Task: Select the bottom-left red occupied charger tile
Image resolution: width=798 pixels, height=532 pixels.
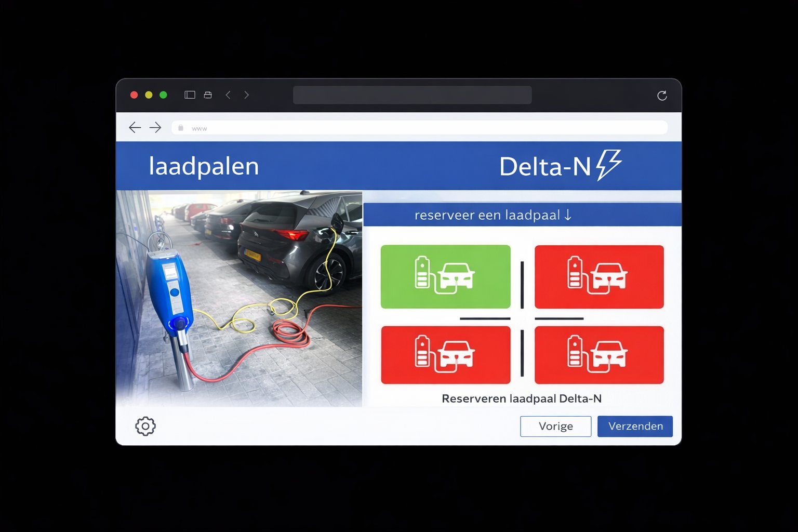Action: point(445,355)
